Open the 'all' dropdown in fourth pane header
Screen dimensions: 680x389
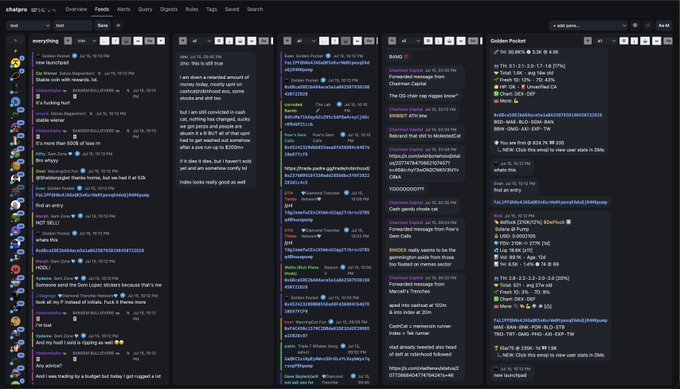pyautogui.click(x=411, y=41)
